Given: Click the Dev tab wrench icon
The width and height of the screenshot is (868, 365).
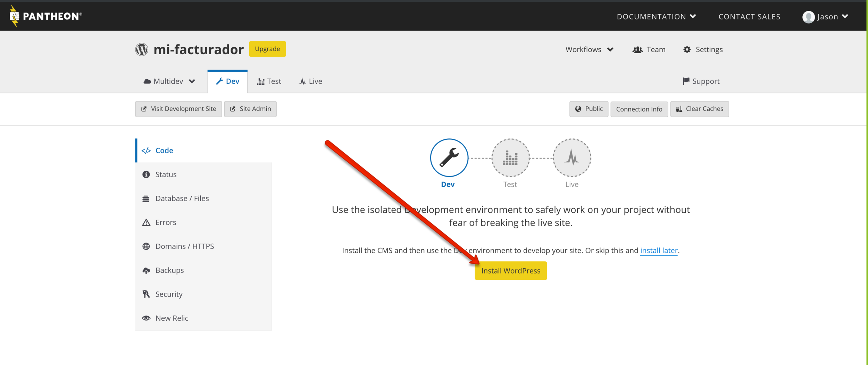Looking at the screenshot, I should (219, 81).
